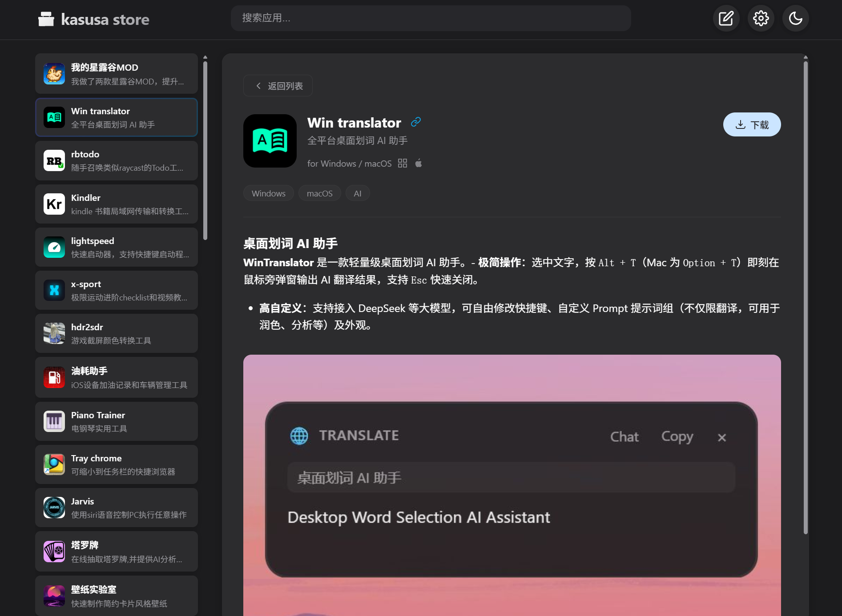
Task: Click the large Win translator detail icon
Action: click(x=270, y=141)
